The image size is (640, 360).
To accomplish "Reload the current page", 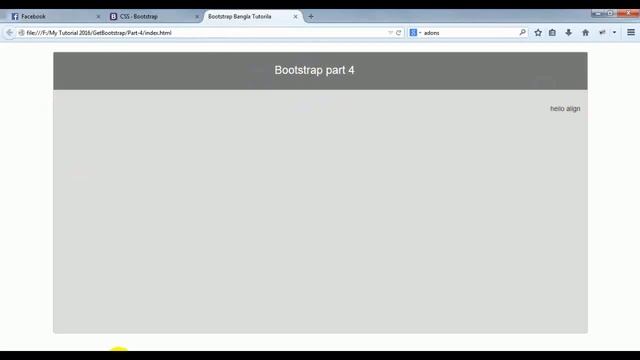I will pyautogui.click(x=398, y=33).
